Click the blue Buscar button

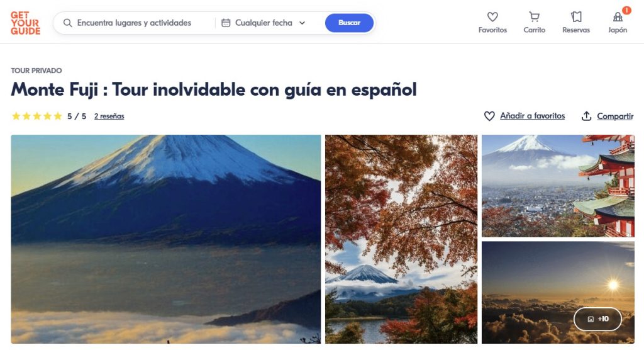[x=349, y=23]
